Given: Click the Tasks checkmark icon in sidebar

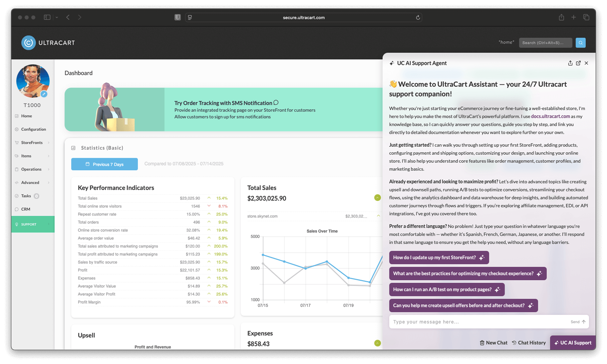Looking at the screenshot, I should (x=17, y=196).
